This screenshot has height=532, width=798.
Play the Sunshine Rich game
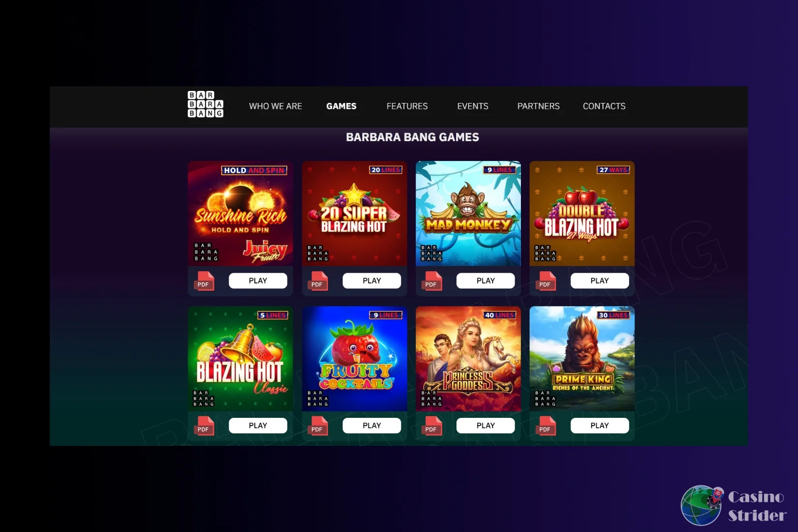(x=258, y=281)
